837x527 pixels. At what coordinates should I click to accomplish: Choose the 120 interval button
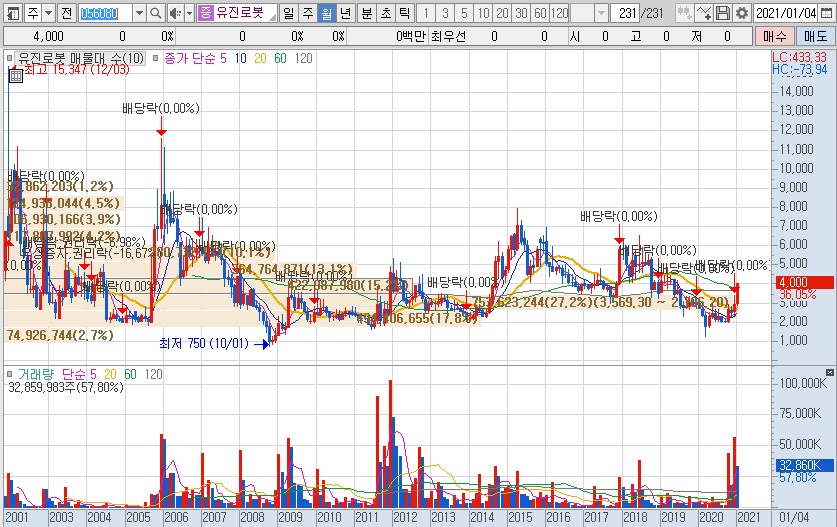[x=559, y=13]
